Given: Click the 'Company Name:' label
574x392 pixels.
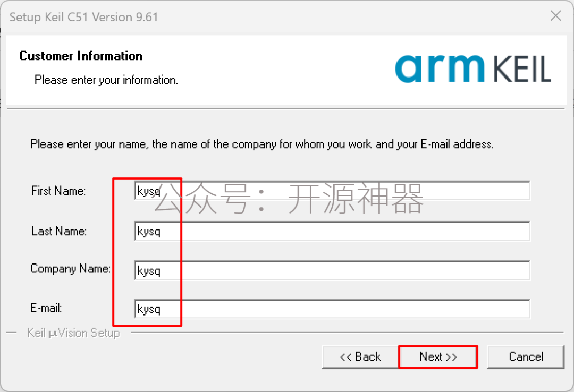Looking at the screenshot, I should (70, 269).
